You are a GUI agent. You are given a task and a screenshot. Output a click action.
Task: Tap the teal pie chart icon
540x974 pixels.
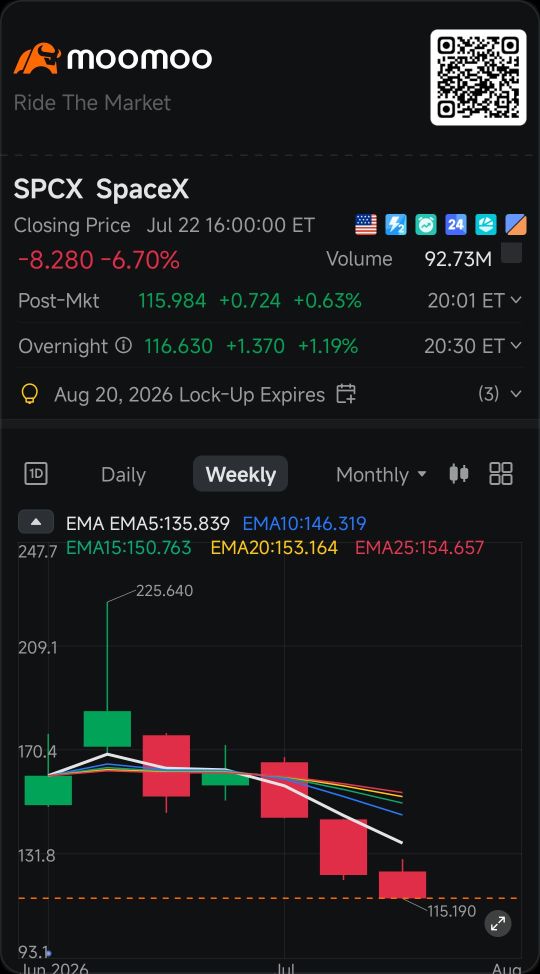click(486, 224)
